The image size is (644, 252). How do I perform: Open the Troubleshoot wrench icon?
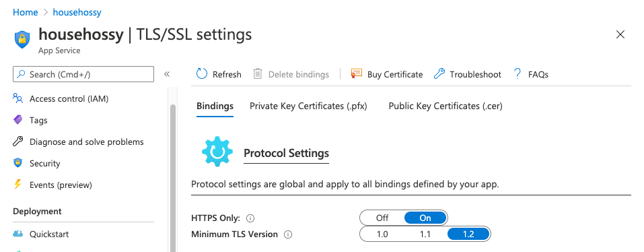click(439, 74)
